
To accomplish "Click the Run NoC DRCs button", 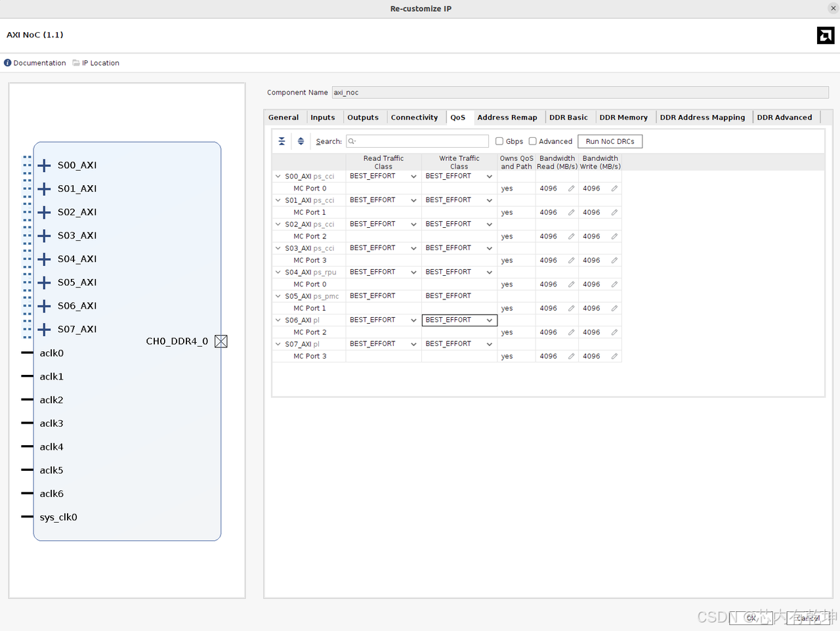I will pos(610,141).
